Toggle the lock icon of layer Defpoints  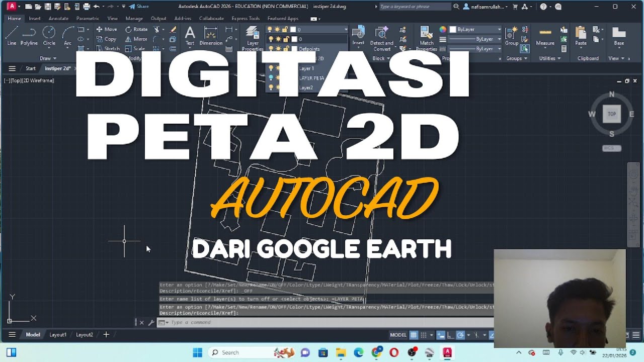tap(285, 49)
